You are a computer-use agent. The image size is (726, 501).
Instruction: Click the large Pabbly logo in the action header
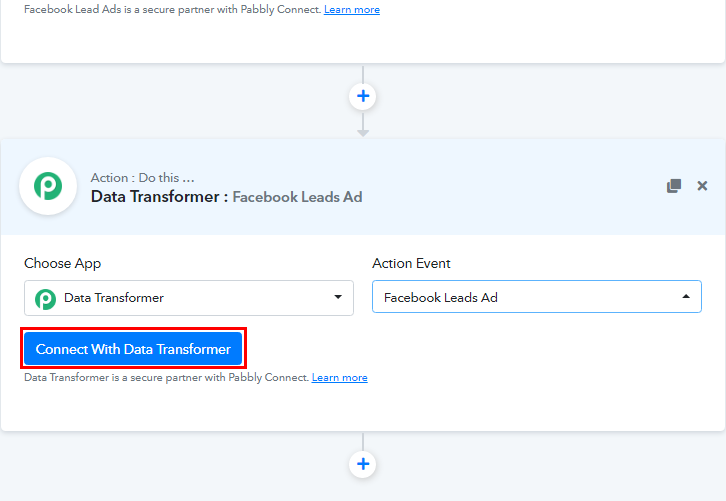click(48, 186)
